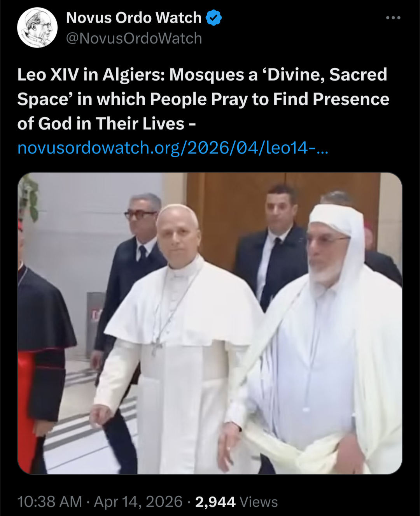420x516 pixels.
Task: Click the 10:38 AM timestamp
Action: [50, 502]
